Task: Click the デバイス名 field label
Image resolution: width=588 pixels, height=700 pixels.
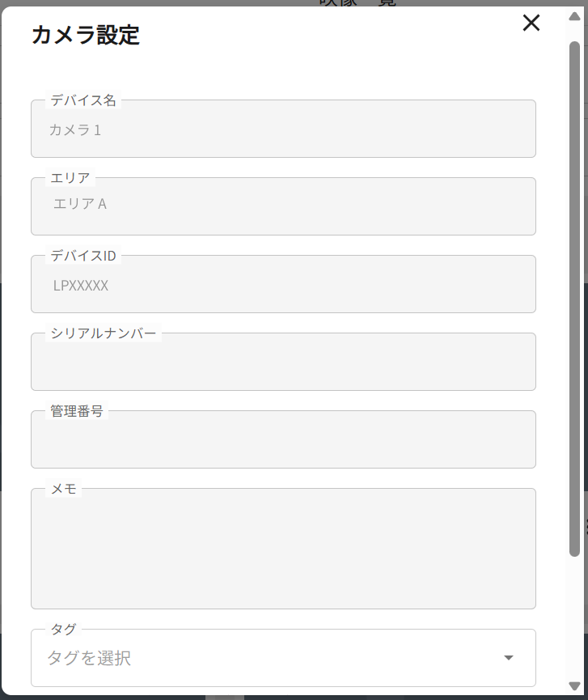Action: pos(83,100)
